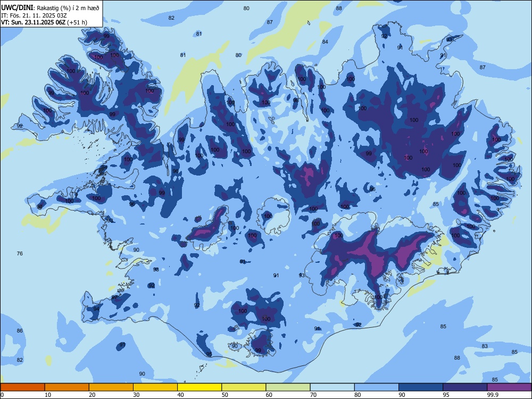
Task: Click the '76' humidity value on the map
Action: coord(20,253)
